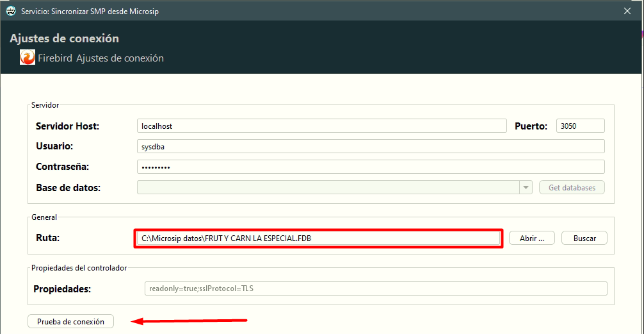The width and height of the screenshot is (644, 334).
Task: Click the 'Propiedades del controlador' group title
Action: [79, 268]
